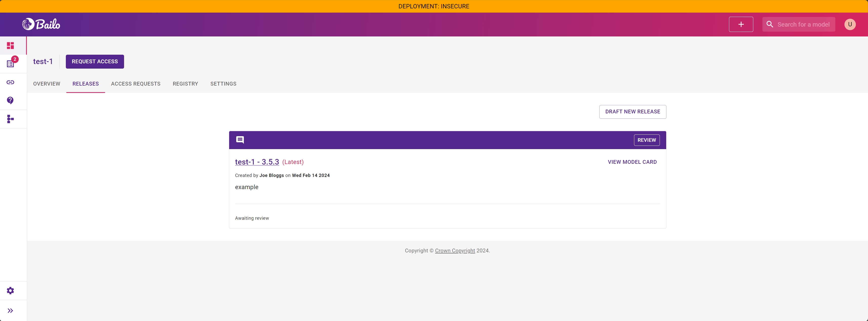Select the RELEASES tab
Screen dimensions: 868x321
86,84
